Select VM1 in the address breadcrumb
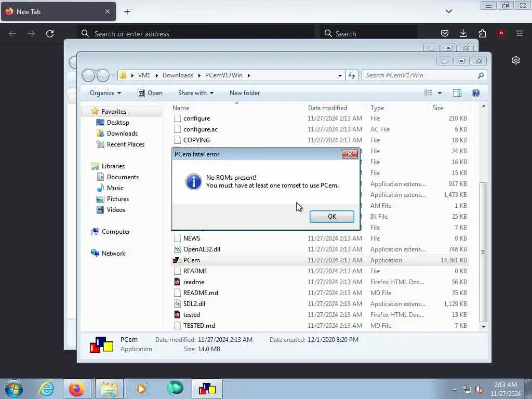This screenshot has width=532, height=399. (144, 75)
